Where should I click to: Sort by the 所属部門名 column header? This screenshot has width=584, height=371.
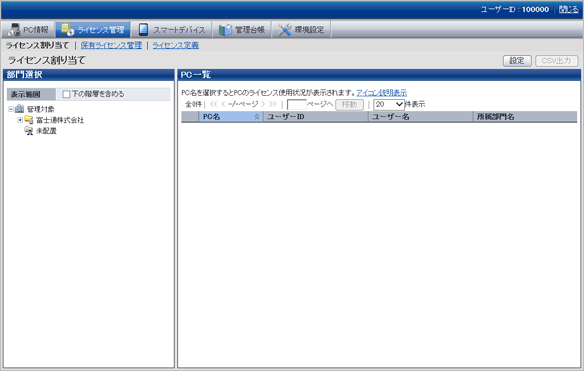(525, 117)
